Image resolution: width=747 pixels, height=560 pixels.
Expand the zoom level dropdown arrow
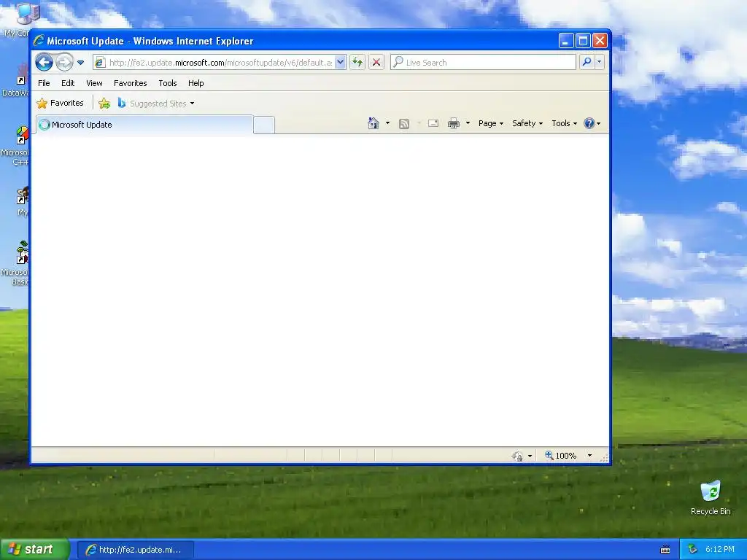pos(589,456)
